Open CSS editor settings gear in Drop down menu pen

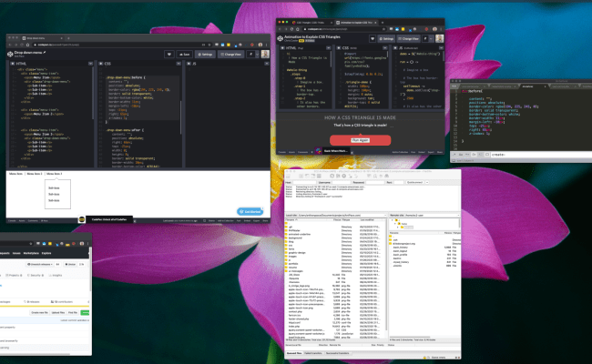(101, 64)
